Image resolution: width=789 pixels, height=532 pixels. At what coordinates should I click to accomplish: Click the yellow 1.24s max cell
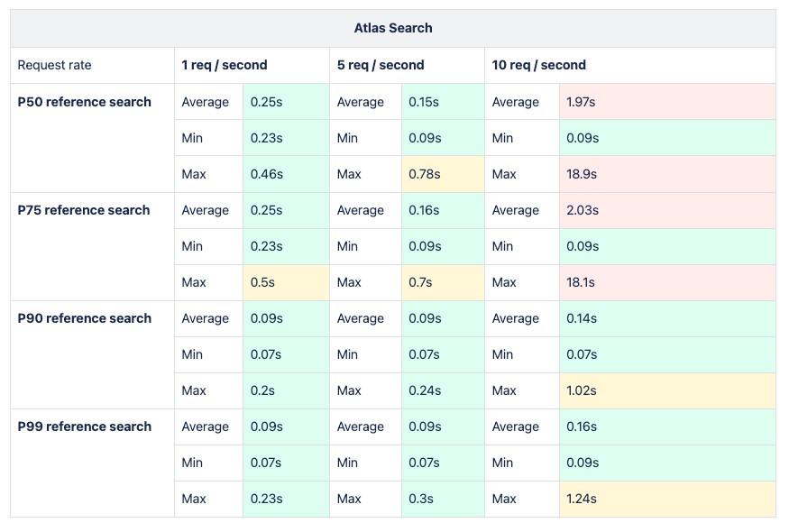pos(667,499)
